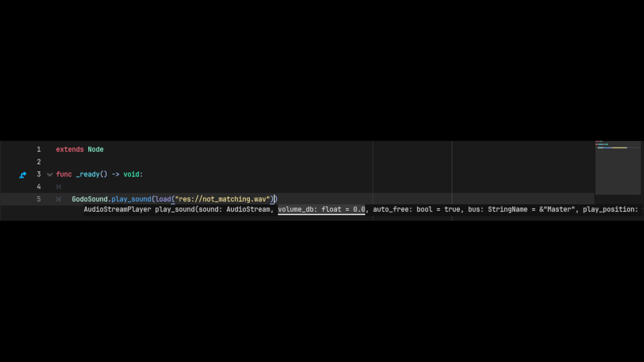Click 'AudioStreamPlayer' in the signature hint
The image size is (644, 362).
[x=117, y=209]
